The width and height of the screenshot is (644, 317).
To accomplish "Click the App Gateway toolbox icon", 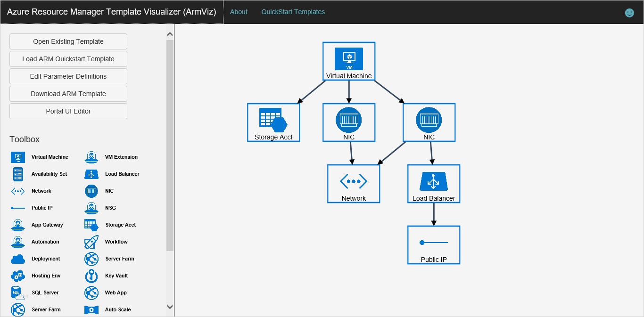I will point(18,225).
